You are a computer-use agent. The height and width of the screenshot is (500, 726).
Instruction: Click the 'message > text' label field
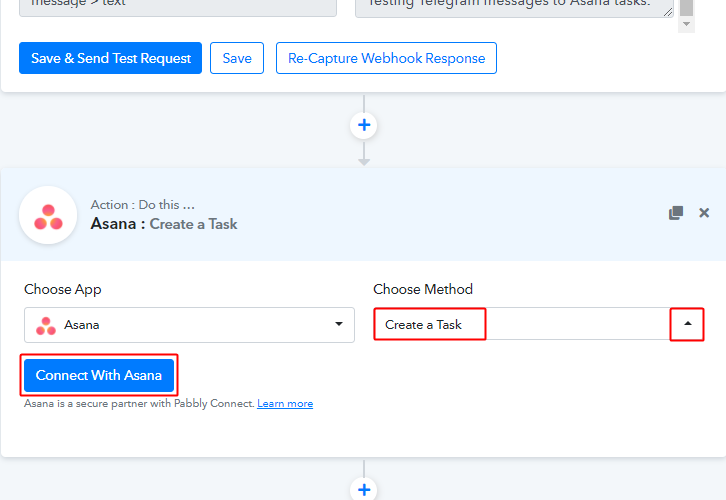[x=178, y=6]
